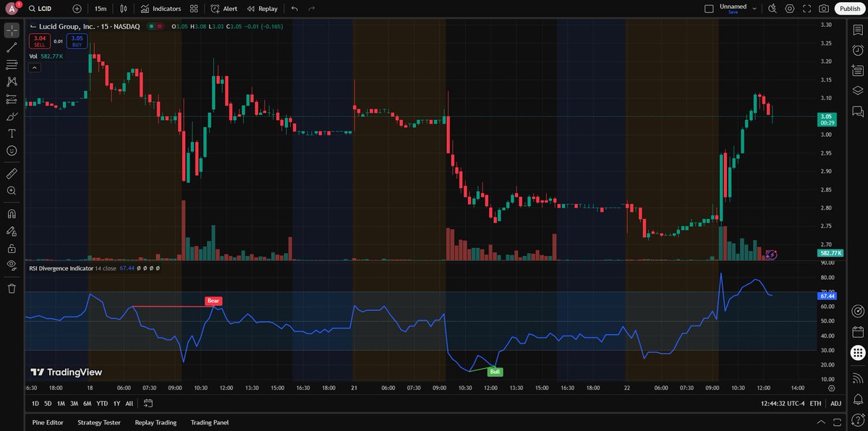Image resolution: width=868 pixels, height=431 pixels.
Task: Select the Text annotation tool
Action: pyautogui.click(x=12, y=134)
